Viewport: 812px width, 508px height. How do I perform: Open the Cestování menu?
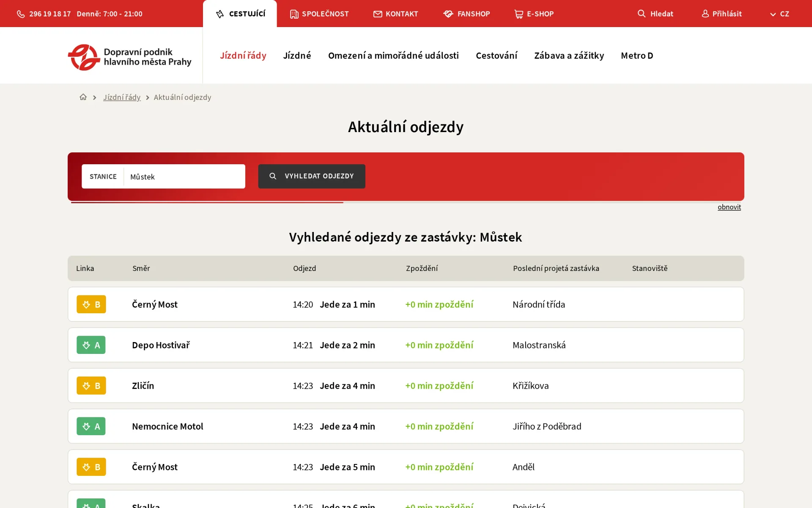497,55
